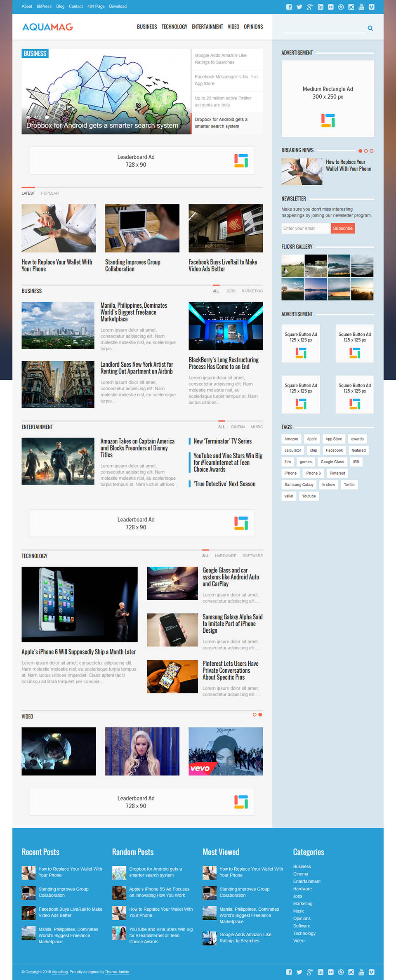Show Hardware posts in Technology section
Screen dimensions: 396x980
point(225,556)
